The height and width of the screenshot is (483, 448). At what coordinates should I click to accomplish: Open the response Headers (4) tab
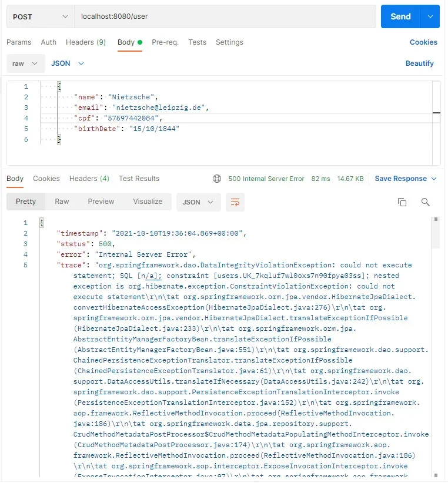click(x=89, y=179)
